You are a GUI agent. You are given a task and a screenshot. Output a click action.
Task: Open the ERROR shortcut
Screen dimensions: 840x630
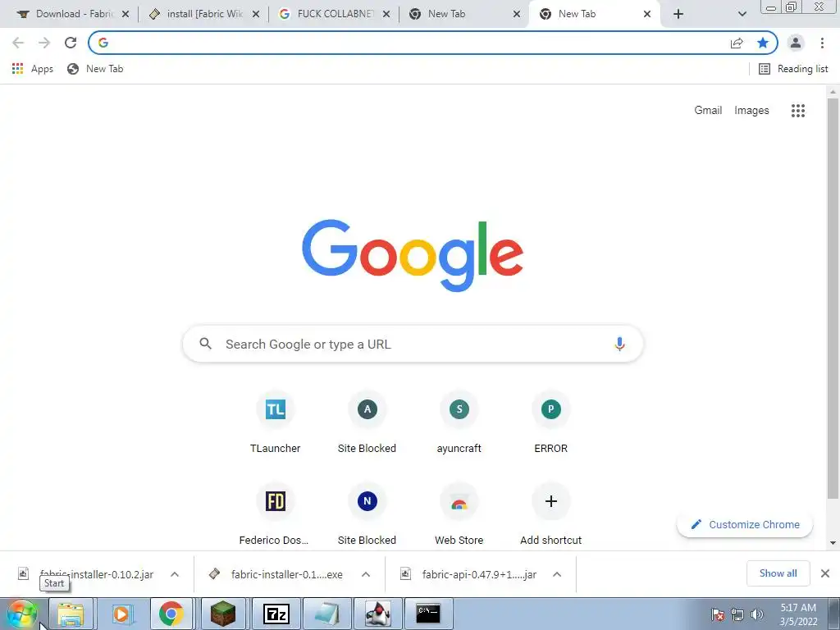pos(550,422)
